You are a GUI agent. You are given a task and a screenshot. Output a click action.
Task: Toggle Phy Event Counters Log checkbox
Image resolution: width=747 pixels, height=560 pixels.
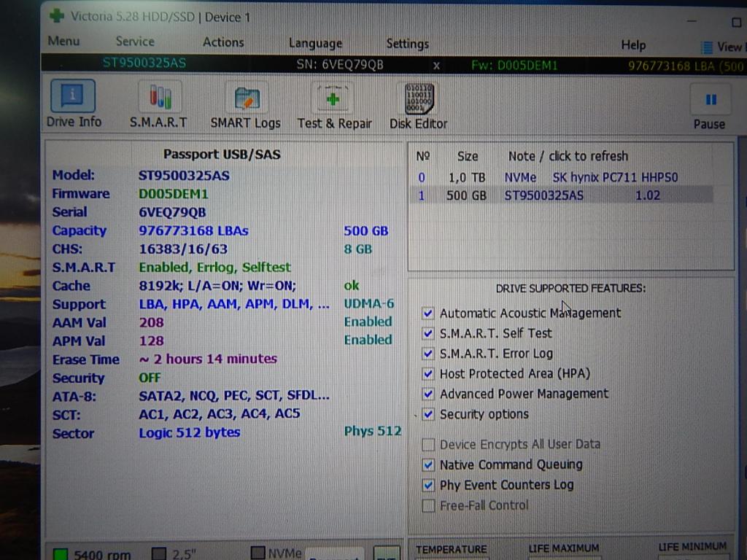427,485
